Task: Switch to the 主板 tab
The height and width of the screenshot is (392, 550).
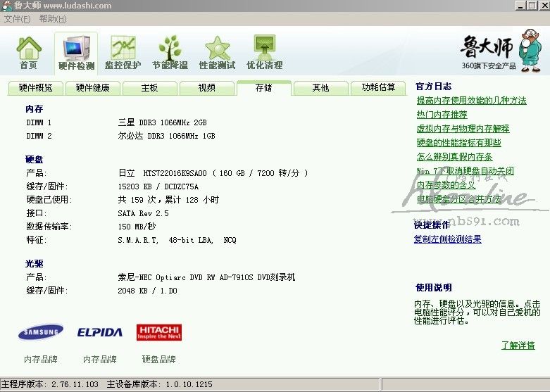Action: click(x=150, y=88)
